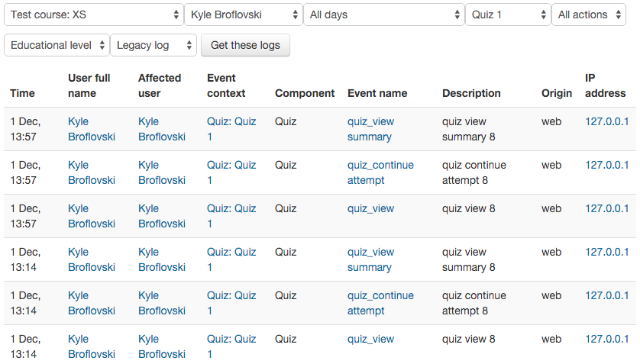The height and width of the screenshot is (364, 640).
Task: Expand the All actions dropdown
Action: tap(589, 15)
